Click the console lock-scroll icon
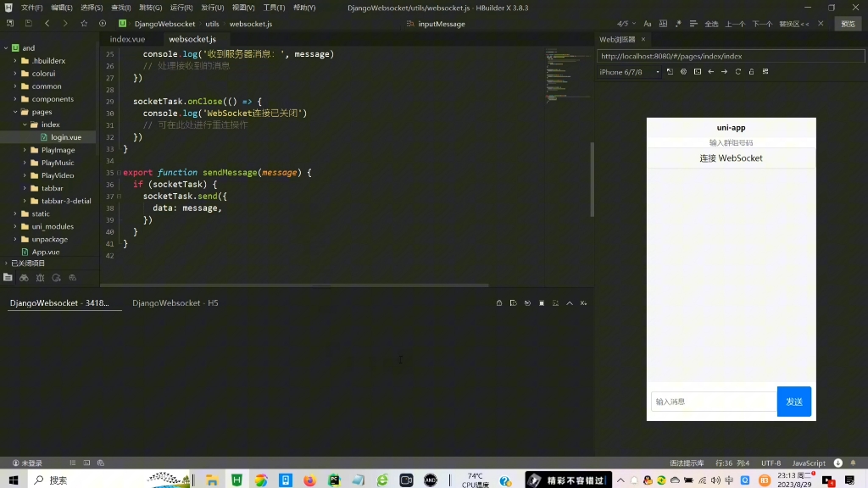Screen dimensions: 868x488 tap(499, 303)
